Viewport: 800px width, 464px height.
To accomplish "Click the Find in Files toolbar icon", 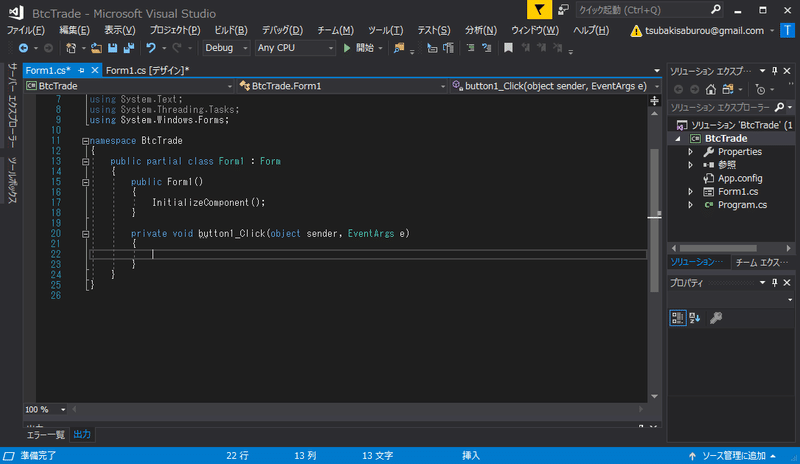I will coord(398,48).
